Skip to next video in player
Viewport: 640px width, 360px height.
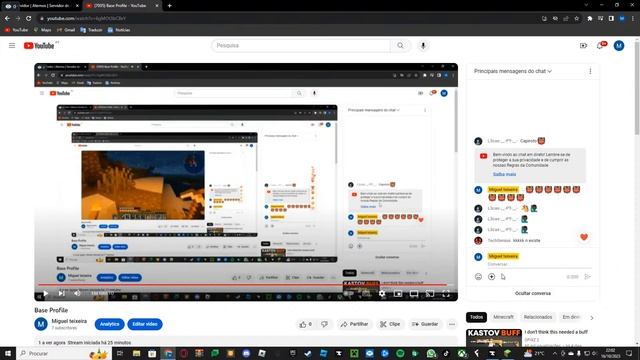(x=62, y=293)
